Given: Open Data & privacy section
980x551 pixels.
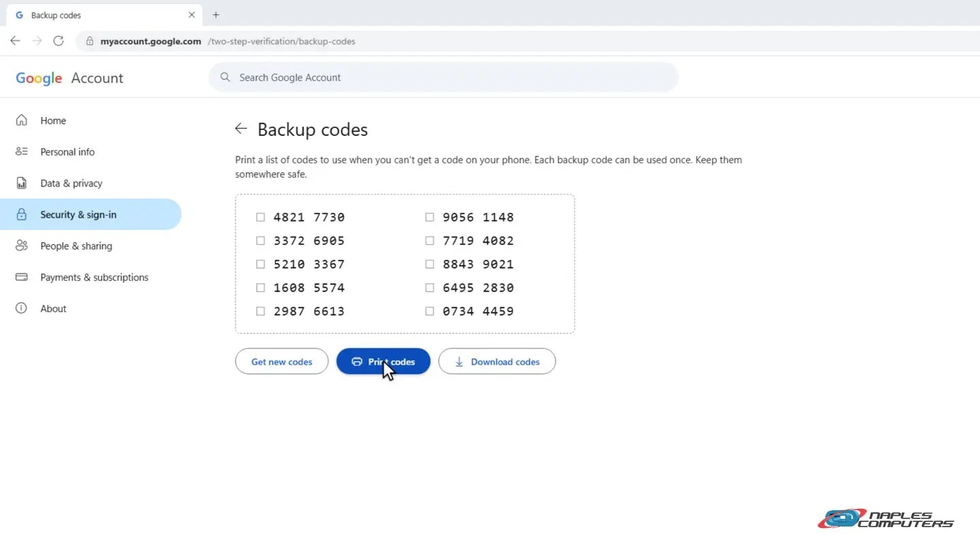Looking at the screenshot, I should [x=91, y=183].
